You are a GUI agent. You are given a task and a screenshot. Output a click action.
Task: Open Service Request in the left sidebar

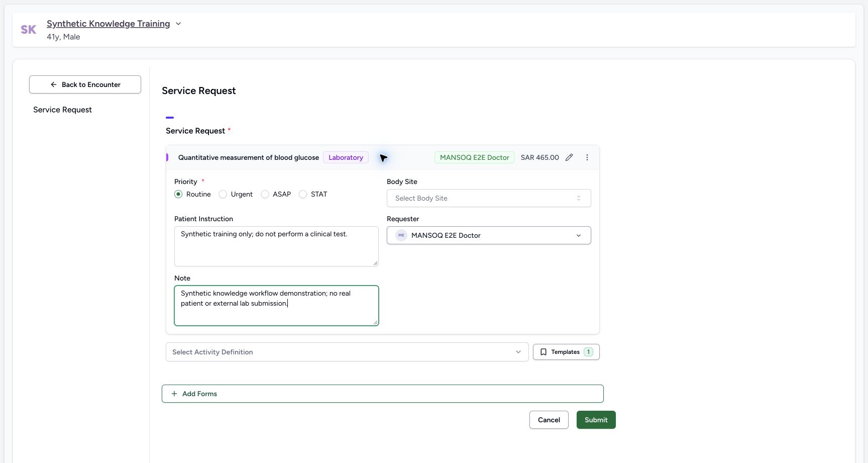click(x=62, y=110)
